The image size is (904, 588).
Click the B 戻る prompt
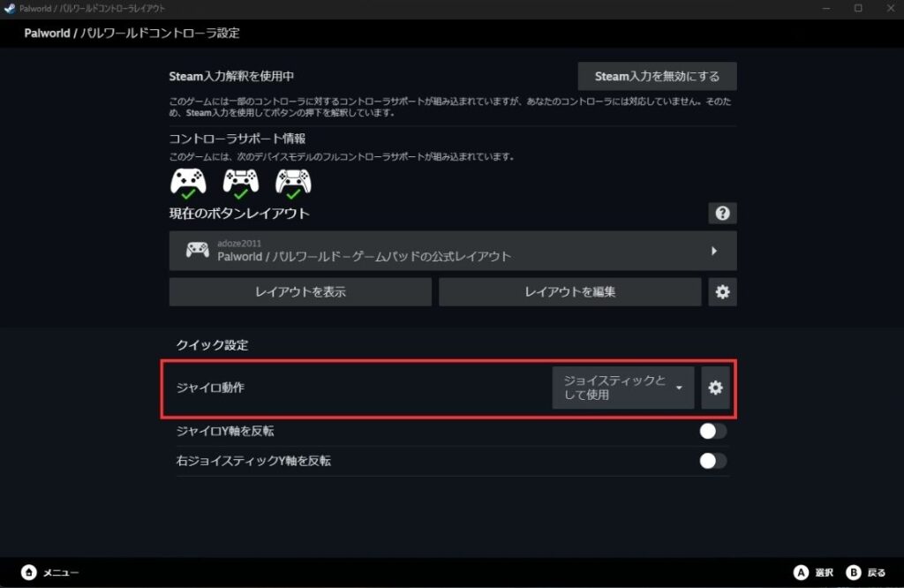tap(866, 572)
